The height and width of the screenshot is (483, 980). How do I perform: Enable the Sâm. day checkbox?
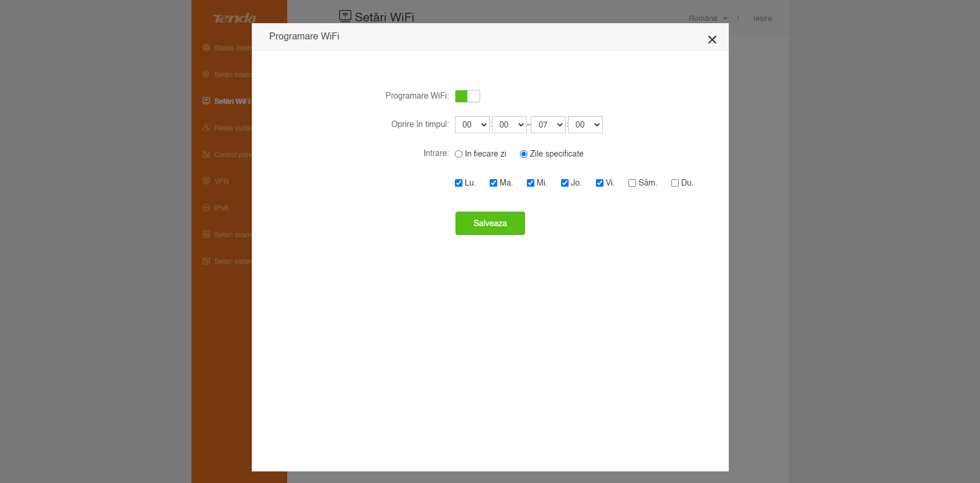(x=632, y=183)
